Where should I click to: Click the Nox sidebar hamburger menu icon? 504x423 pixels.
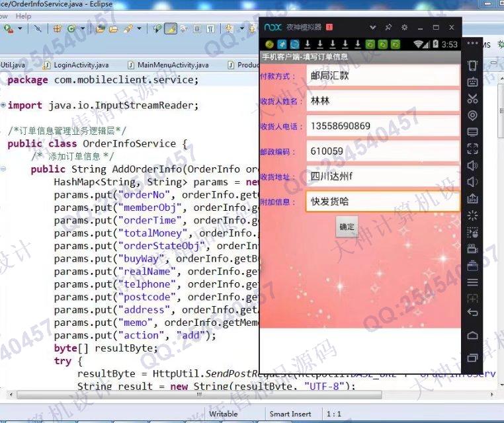coord(472,282)
